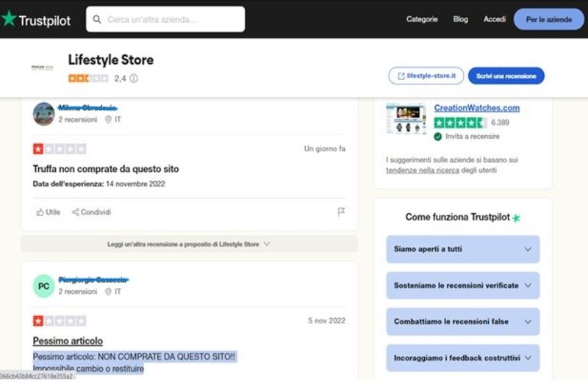Click one-star rating on 'Truffa' review
588x390 pixels.
coord(60,149)
